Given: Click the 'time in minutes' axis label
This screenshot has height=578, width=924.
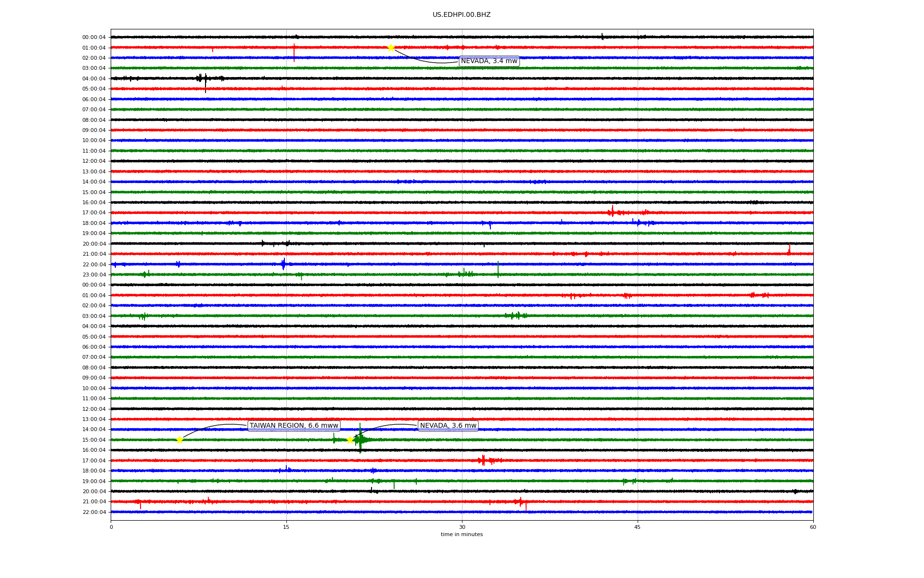Looking at the screenshot, I should coord(462,535).
